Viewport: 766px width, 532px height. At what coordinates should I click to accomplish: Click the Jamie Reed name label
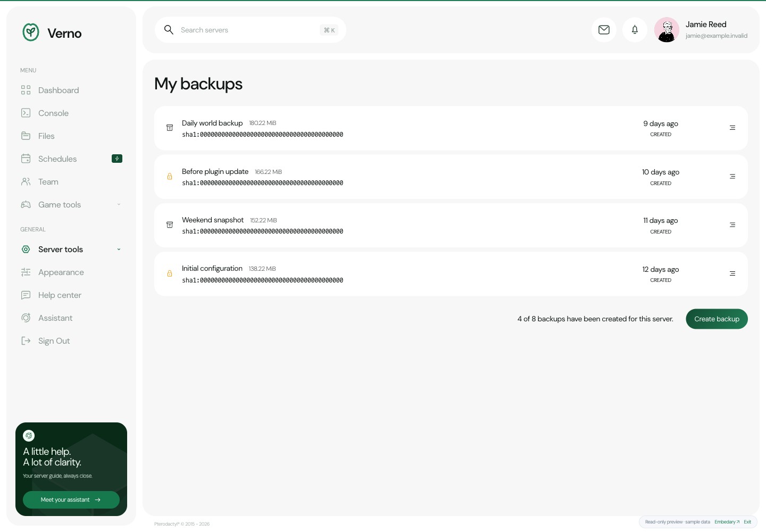706,24
